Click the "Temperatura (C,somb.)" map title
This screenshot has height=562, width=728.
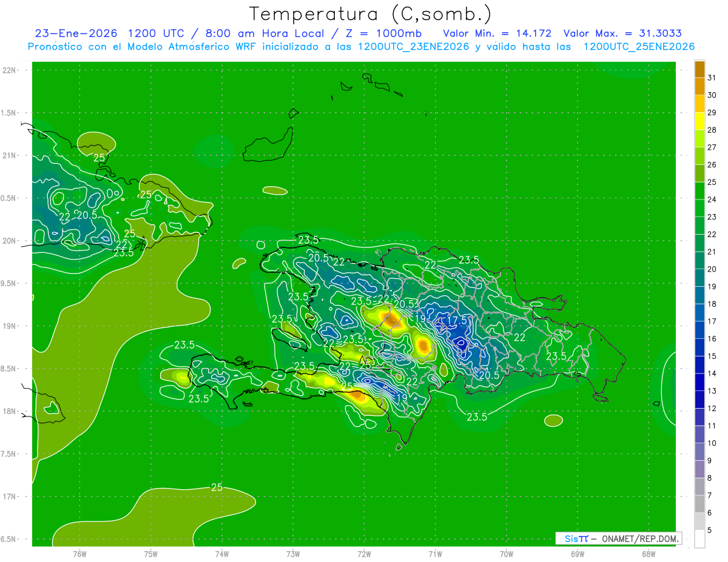(370, 13)
